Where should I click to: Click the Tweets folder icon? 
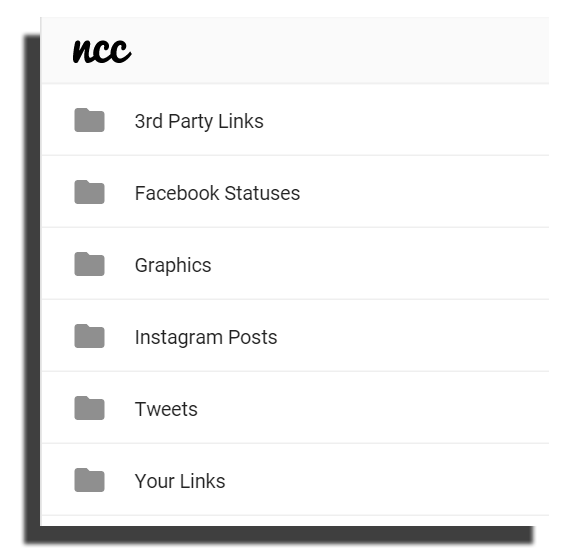[x=89, y=408]
